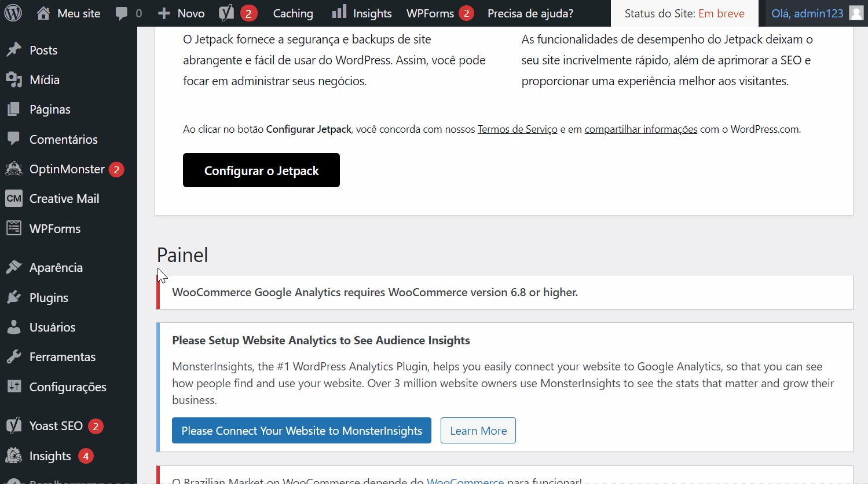Open the OptinMonster menu item
Image resolution: width=868 pixels, height=484 pixels.
coord(68,169)
